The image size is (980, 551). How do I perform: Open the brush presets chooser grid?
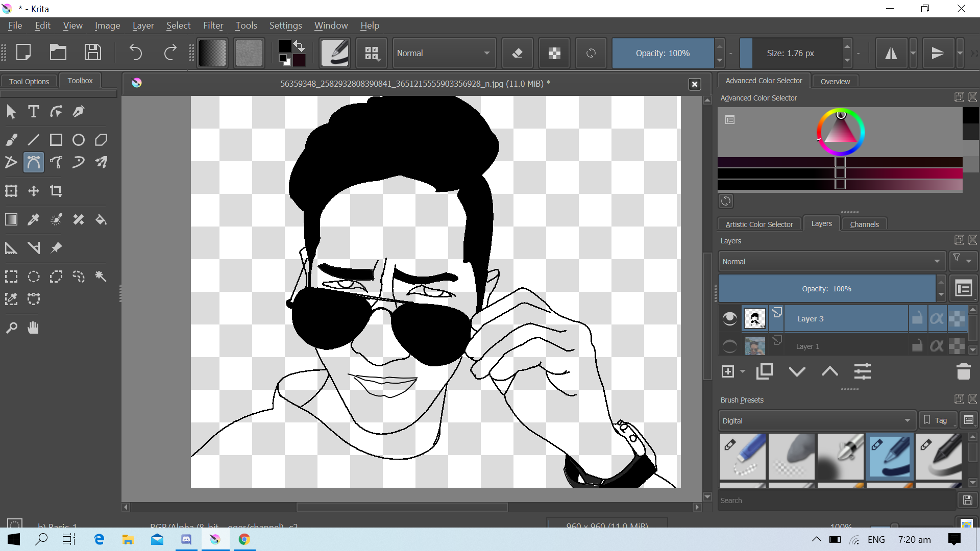coord(372,53)
